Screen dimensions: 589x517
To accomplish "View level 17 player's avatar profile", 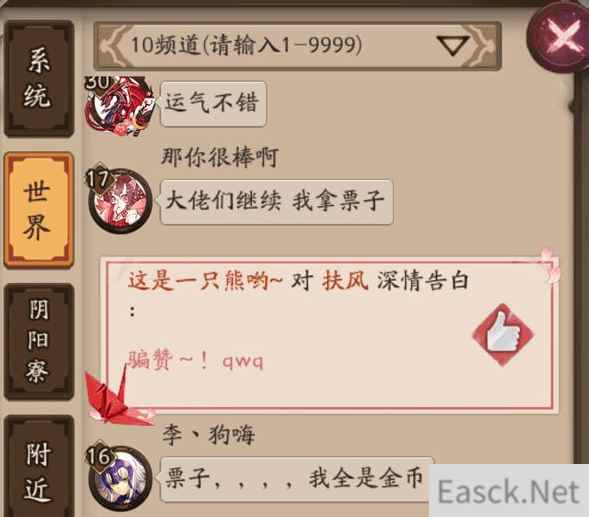I will (x=120, y=200).
